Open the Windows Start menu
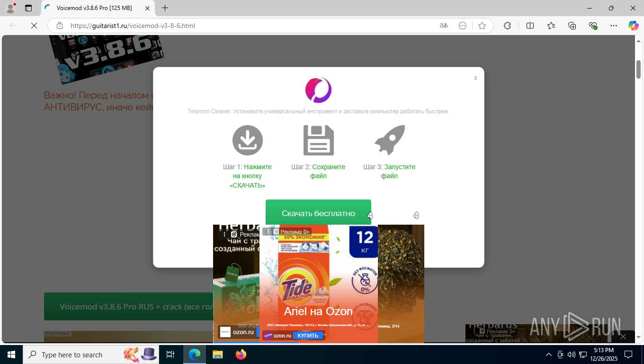The image size is (644, 364). [x=11, y=355]
